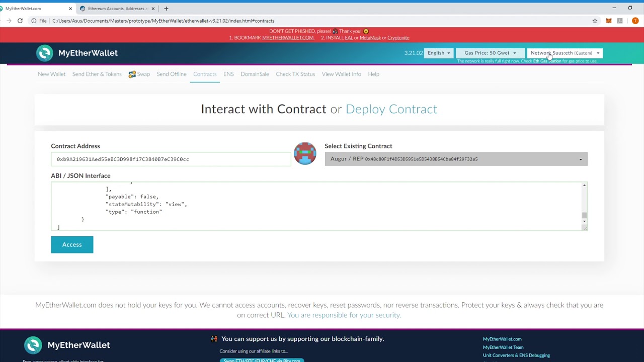Open the Help tab

tap(373, 74)
